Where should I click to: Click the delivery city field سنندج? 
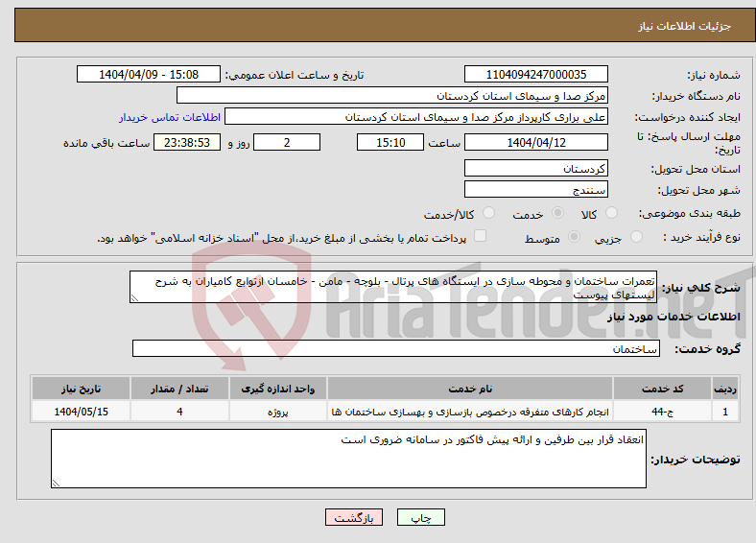coord(535,189)
